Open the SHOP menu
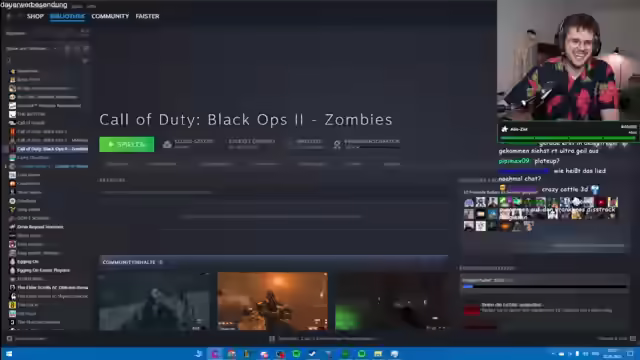The image size is (640, 360). pyautogui.click(x=35, y=16)
